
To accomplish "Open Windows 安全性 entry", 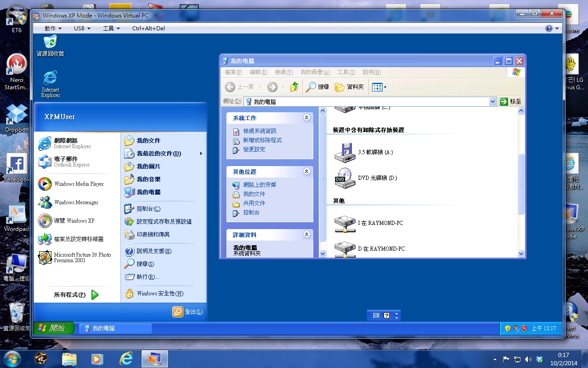I will pyautogui.click(x=163, y=293).
